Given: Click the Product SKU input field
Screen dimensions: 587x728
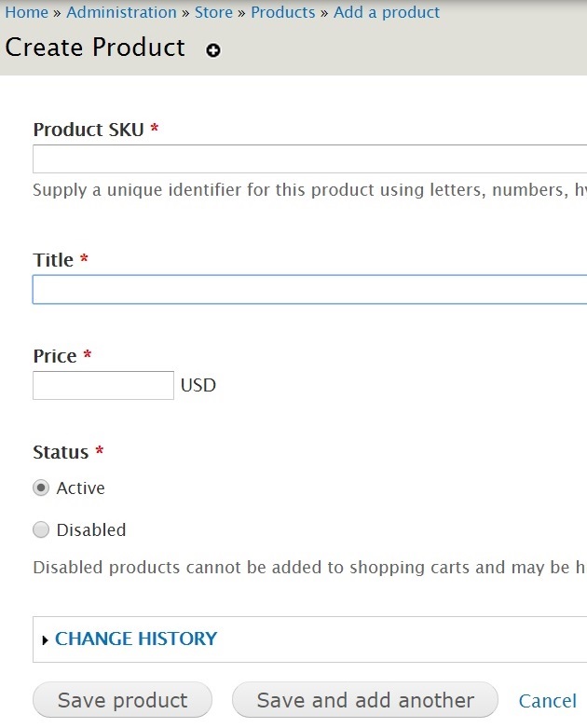Looking at the screenshot, I should [x=310, y=158].
